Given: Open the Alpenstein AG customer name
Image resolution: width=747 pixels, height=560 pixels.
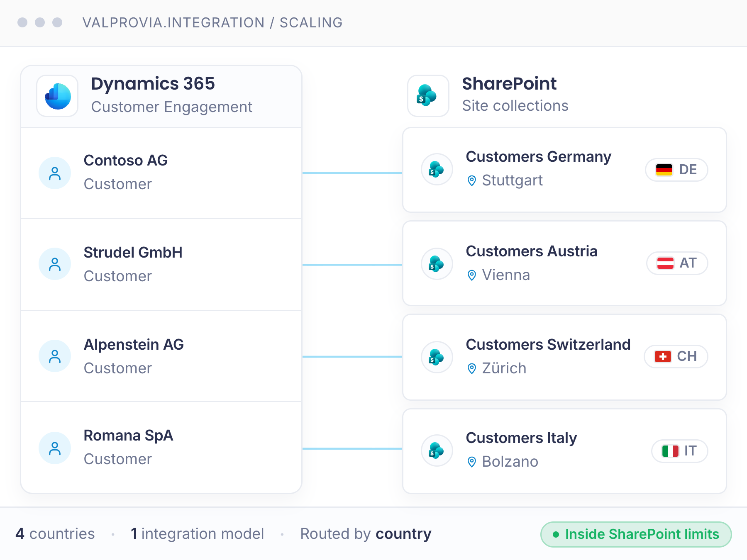Looking at the screenshot, I should [x=134, y=345].
